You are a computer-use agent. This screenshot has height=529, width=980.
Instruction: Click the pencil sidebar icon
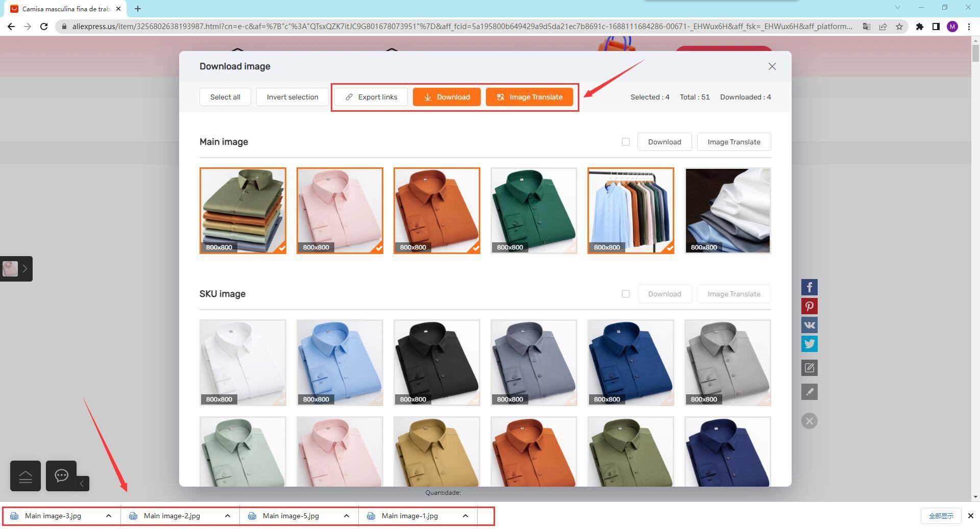809,392
